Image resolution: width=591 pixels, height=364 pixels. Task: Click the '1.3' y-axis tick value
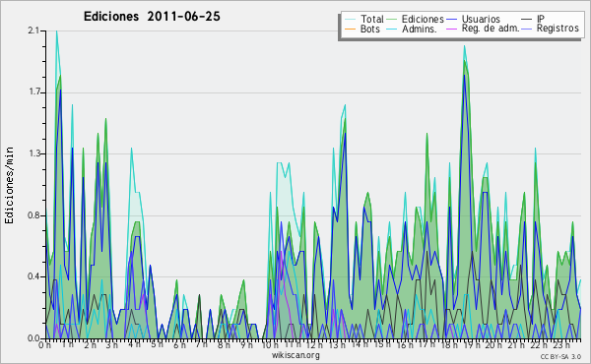click(33, 153)
